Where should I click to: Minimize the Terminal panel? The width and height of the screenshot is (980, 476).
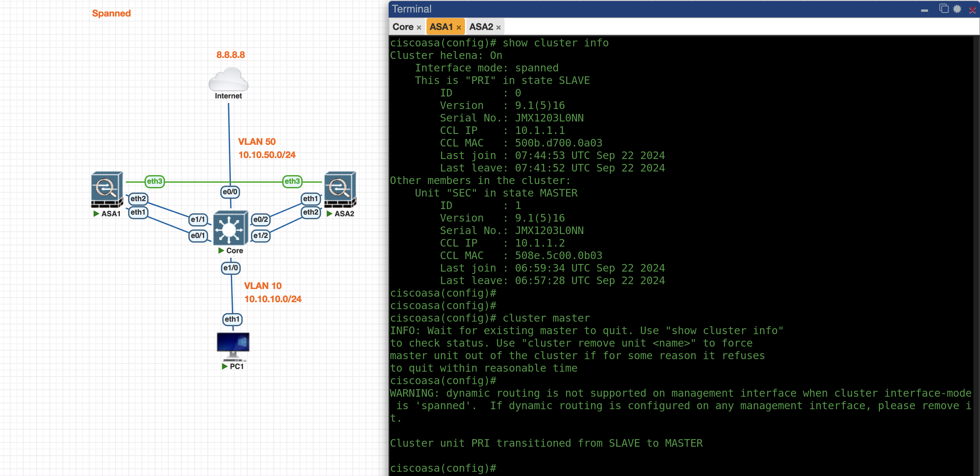click(x=924, y=10)
